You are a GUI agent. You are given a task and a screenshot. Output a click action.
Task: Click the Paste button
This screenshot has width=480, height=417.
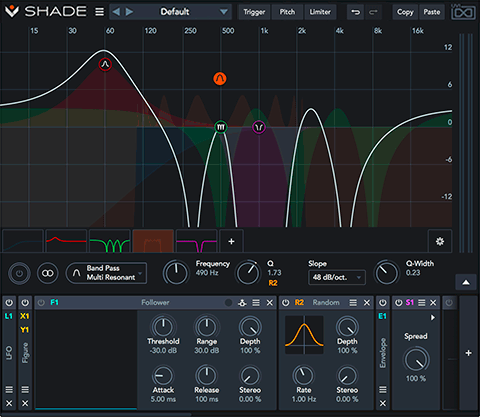tap(432, 12)
